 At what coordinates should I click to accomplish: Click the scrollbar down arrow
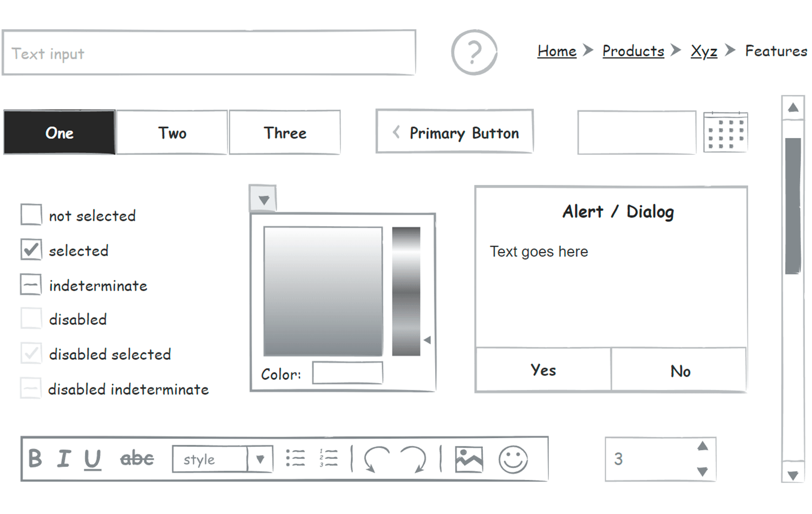[793, 476]
